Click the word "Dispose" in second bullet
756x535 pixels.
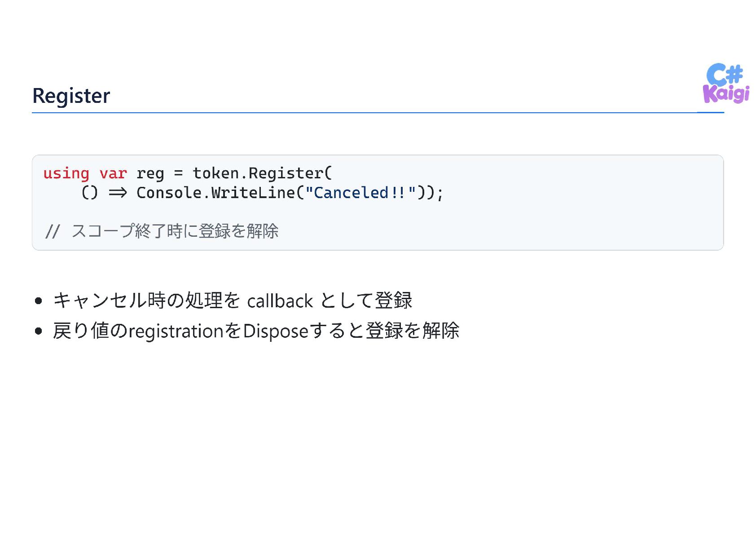(x=276, y=332)
